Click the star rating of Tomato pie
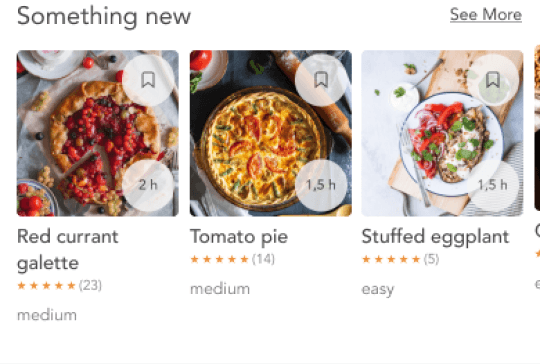Viewport: 540px width, 364px height. pos(219,259)
